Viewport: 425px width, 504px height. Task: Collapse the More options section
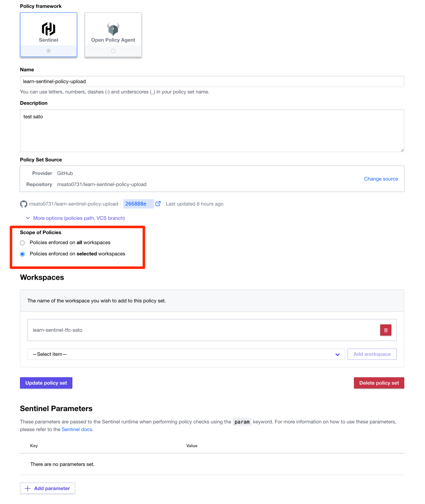tap(79, 218)
